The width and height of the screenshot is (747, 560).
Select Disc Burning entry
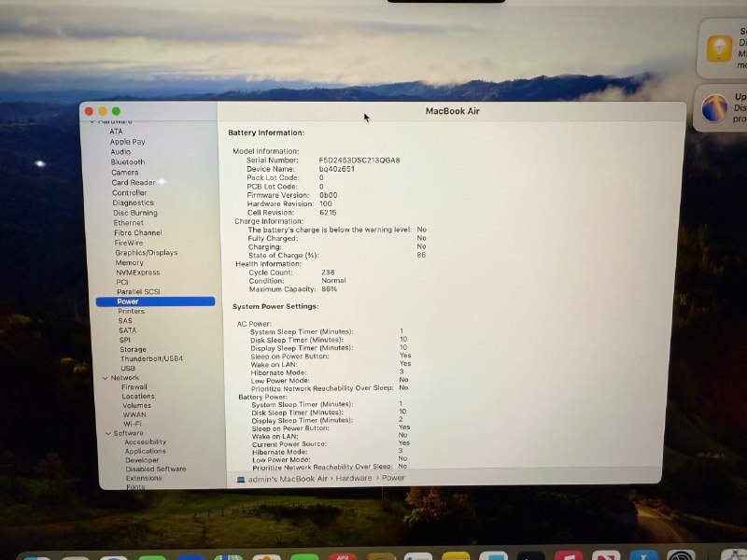135,213
